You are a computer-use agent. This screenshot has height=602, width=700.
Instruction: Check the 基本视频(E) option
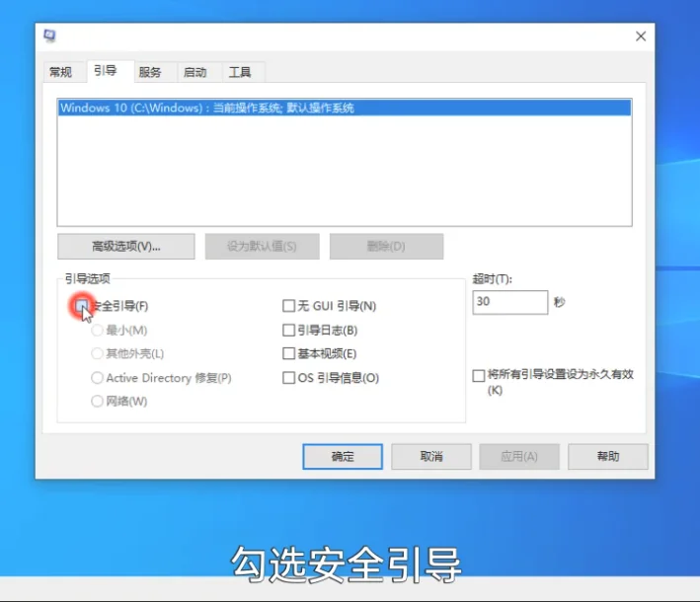(289, 354)
